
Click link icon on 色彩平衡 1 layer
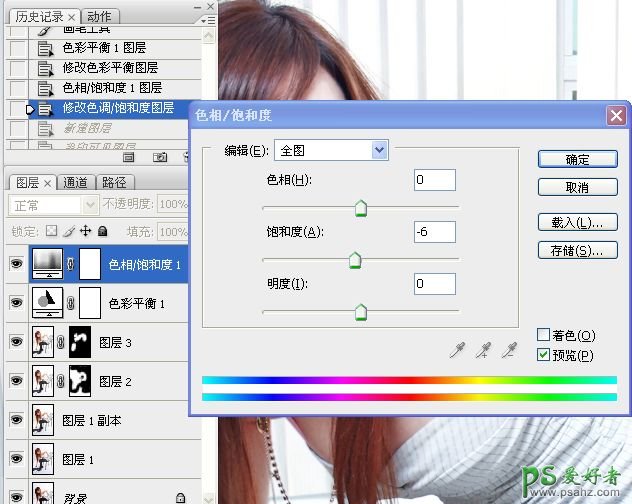71,303
